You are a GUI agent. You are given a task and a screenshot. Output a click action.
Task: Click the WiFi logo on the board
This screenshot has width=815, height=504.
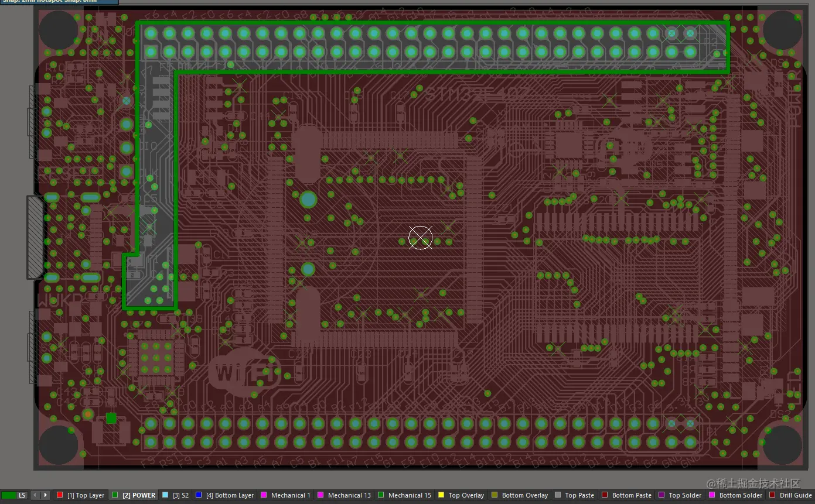pos(244,372)
